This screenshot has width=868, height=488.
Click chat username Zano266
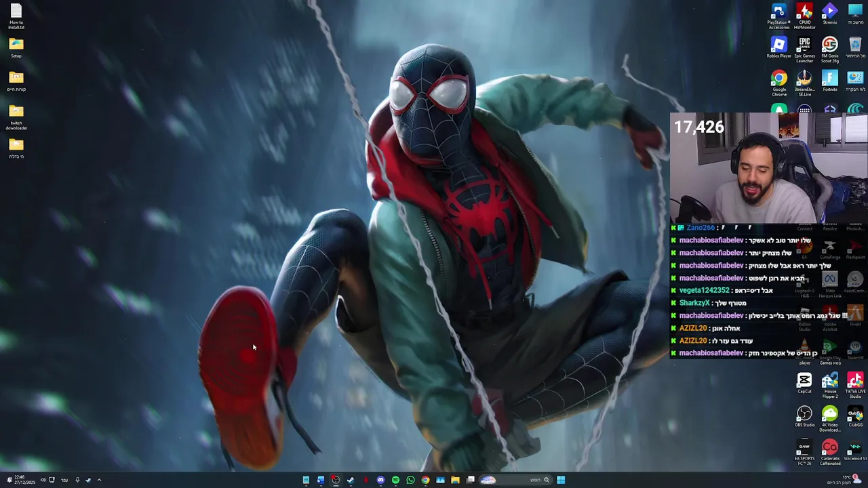701,228
